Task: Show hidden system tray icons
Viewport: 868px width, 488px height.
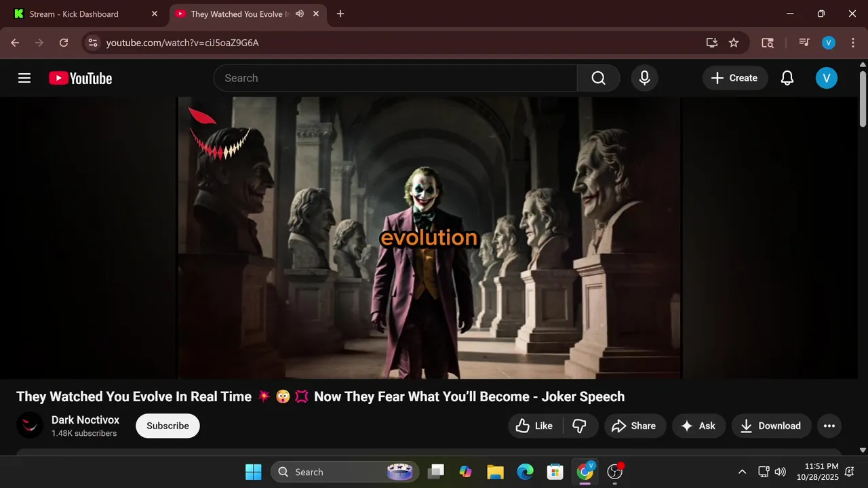Action: click(x=742, y=472)
